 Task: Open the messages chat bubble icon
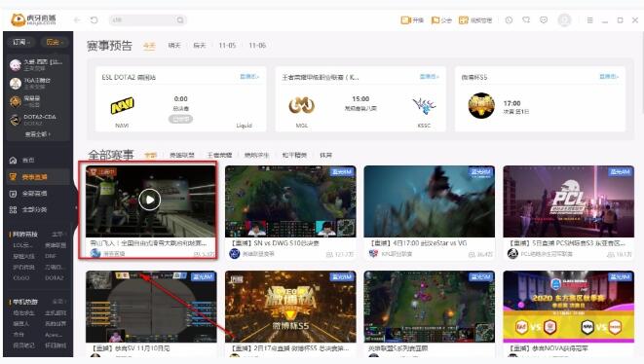tap(544, 19)
